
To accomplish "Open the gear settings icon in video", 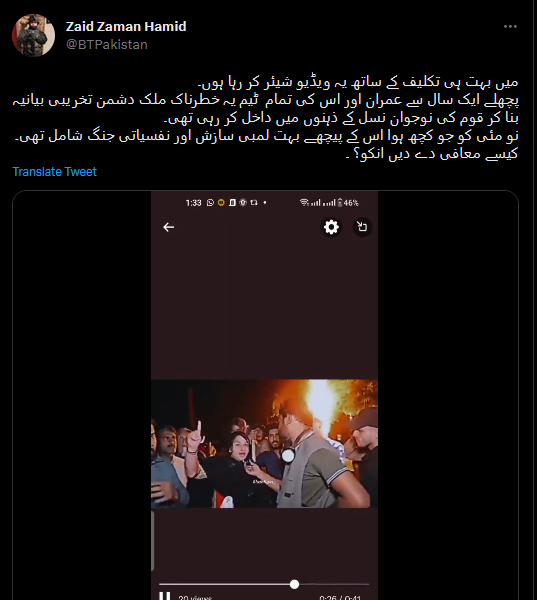I will [331, 227].
